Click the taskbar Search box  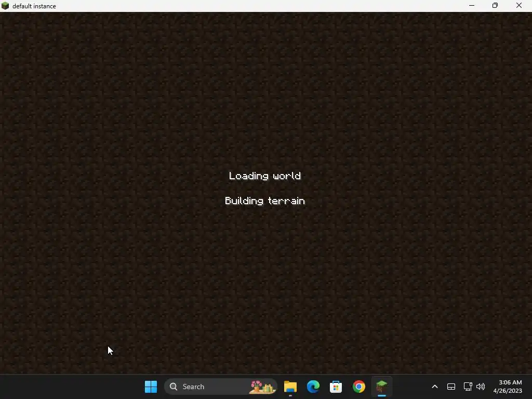point(221,387)
